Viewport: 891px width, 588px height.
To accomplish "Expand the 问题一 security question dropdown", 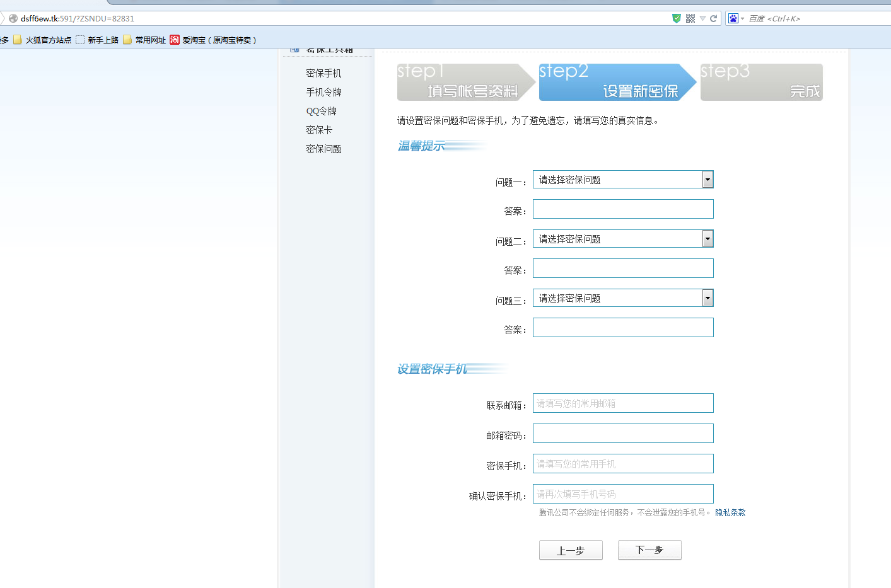I will [708, 180].
